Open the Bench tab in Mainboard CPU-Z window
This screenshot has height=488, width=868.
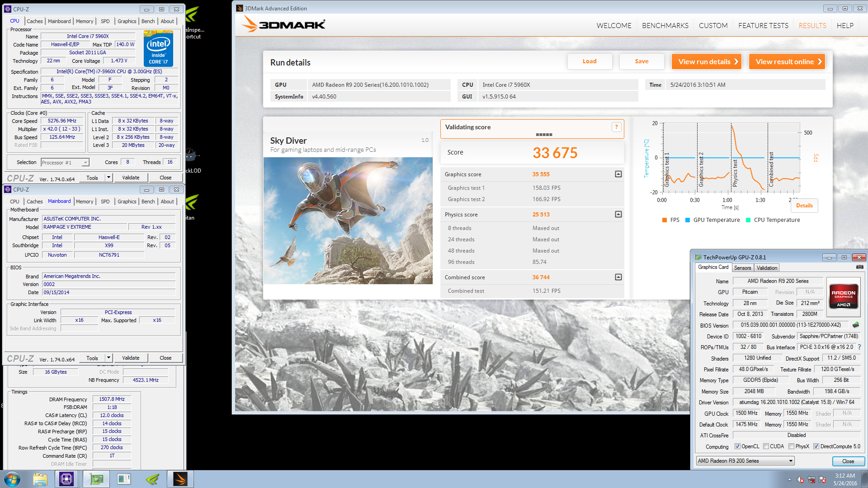pyautogui.click(x=148, y=202)
